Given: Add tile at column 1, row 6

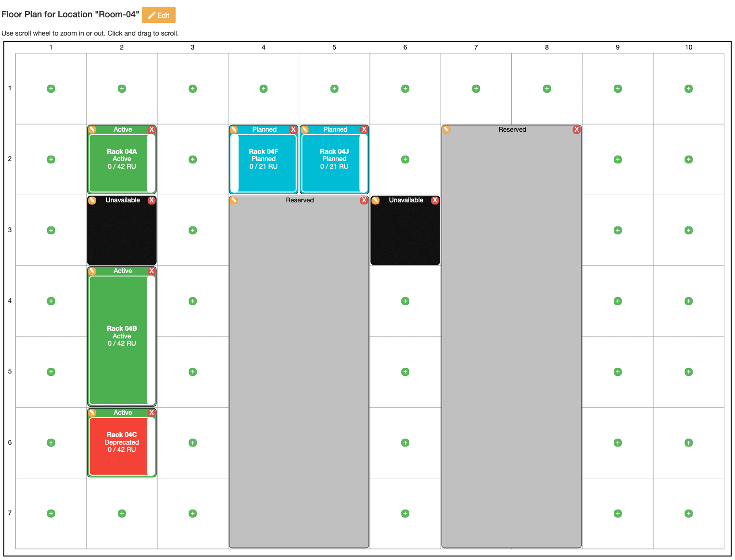Looking at the screenshot, I should [x=51, y=443].
